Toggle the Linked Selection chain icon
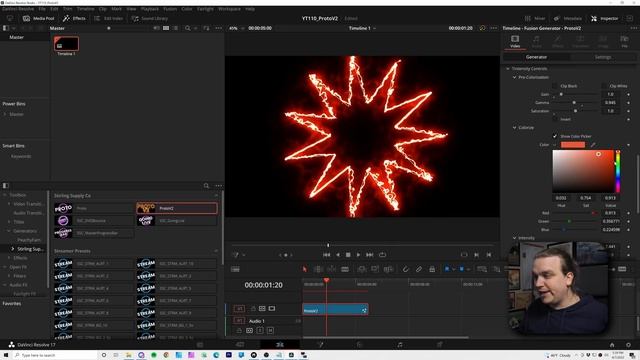The image size is (640, 360). coord(419,269)
